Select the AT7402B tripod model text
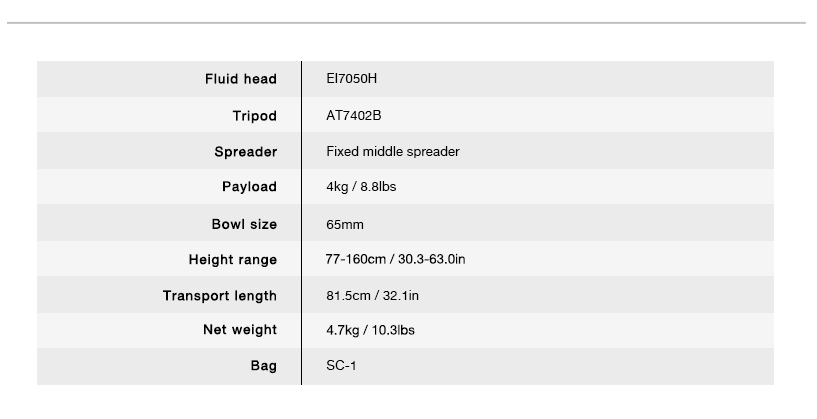This screenshot has height=419, width=817. (354, 116)
